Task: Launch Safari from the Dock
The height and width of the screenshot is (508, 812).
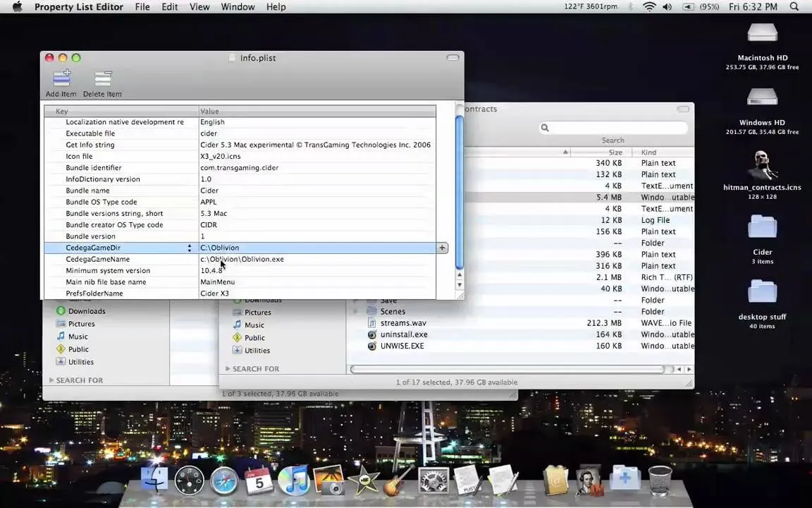Action: [223, 481]
